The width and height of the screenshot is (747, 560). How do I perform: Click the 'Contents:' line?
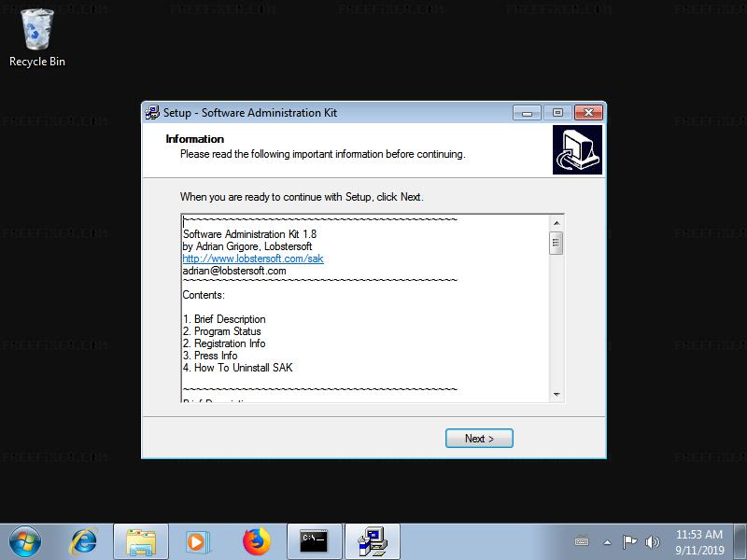click(x=204, y=295)
